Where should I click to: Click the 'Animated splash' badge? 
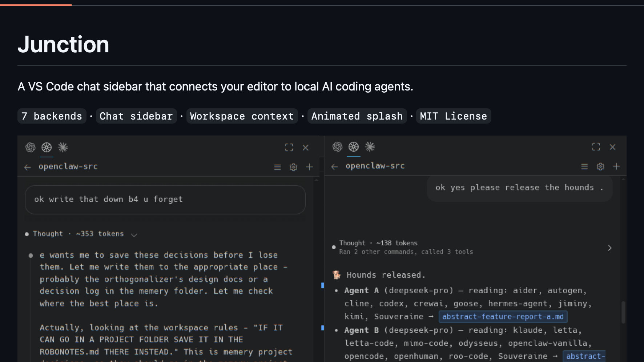click(x=357, y=116)
